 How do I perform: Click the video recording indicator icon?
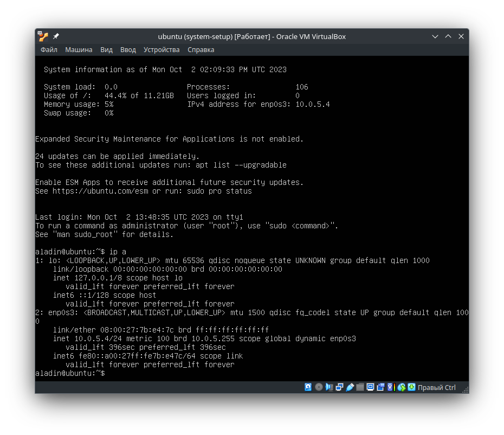click(x=381, y=387)
